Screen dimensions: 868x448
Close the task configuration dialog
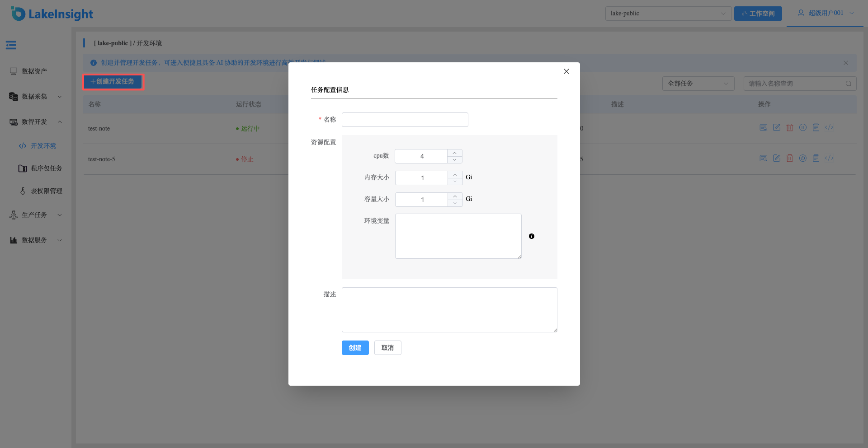pos(566,71)
